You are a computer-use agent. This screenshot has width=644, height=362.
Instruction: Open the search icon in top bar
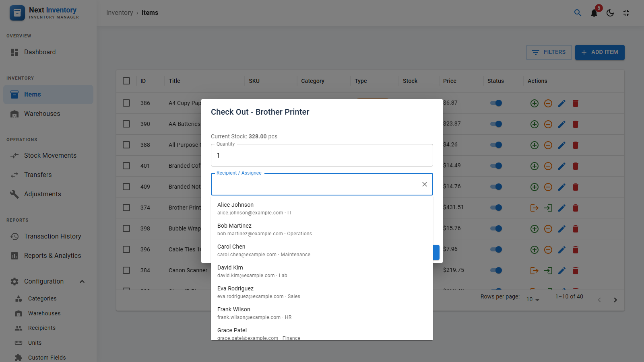[x=578, y=13]
